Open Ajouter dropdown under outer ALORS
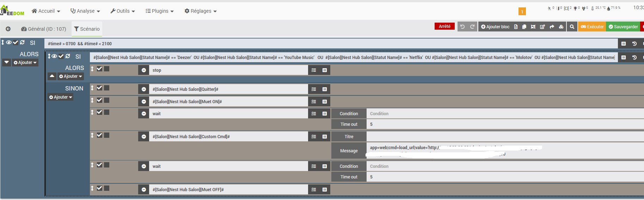The height and width of the screenshot is (200, 644). point(25,63)
